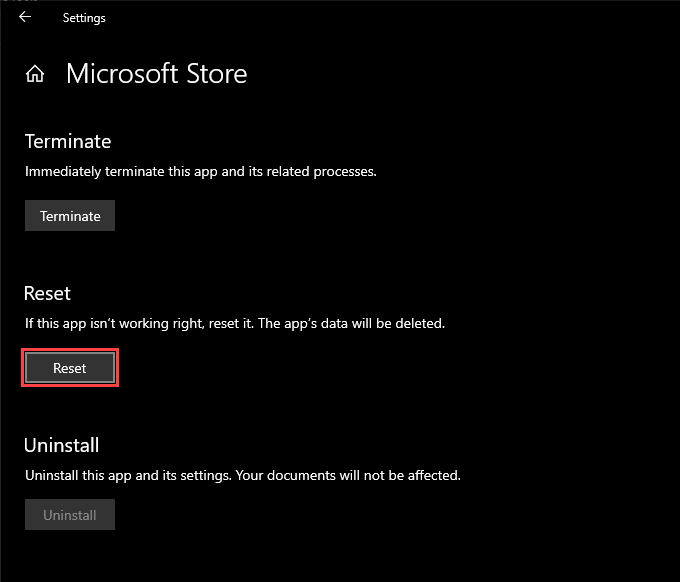Click the Settings window title text
This screenshot has height=582, width=680.
(x=84, y=18)
